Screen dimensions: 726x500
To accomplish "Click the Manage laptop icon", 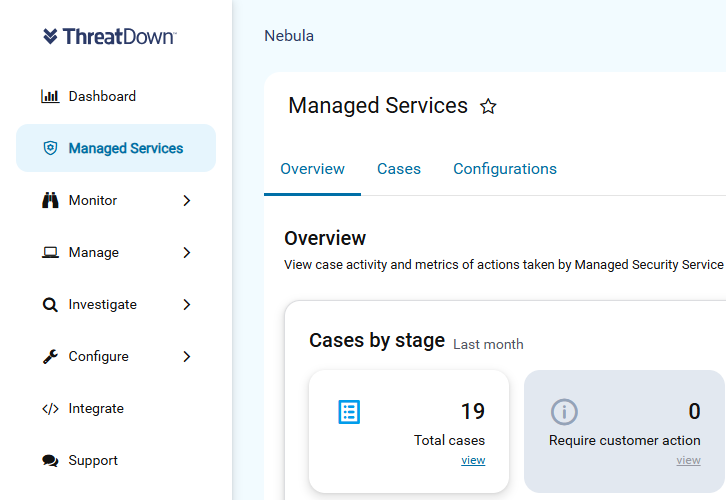I will [x=50, y=252].
